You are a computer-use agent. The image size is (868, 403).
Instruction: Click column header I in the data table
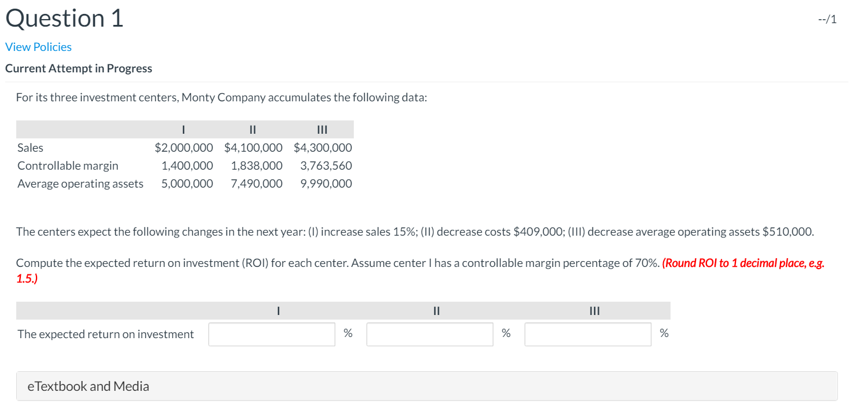(184, 129)
